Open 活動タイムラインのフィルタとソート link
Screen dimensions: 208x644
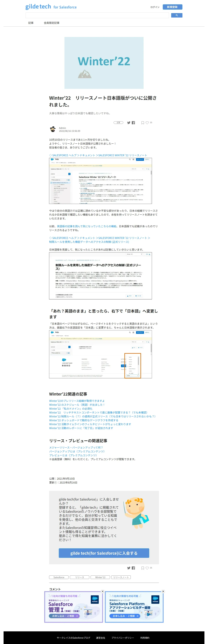click(x=90, y=424)
